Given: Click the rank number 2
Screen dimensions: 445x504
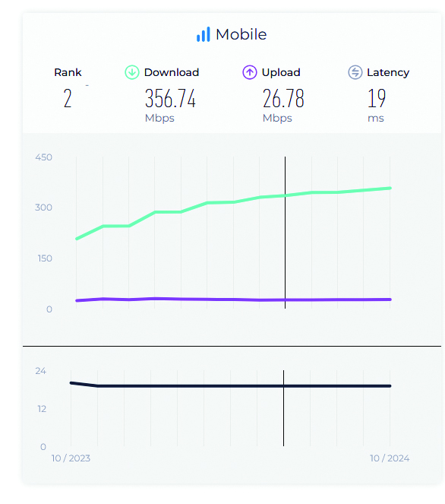Looking at the screenshot, I should pyautogui.click(x=68, y=98).
